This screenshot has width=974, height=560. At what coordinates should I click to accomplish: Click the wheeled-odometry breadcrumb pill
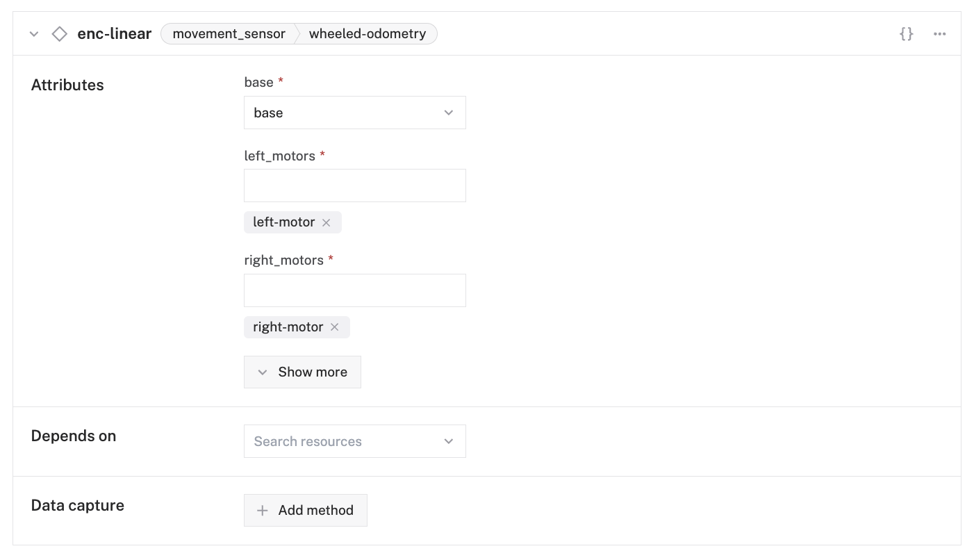[367, 33]
